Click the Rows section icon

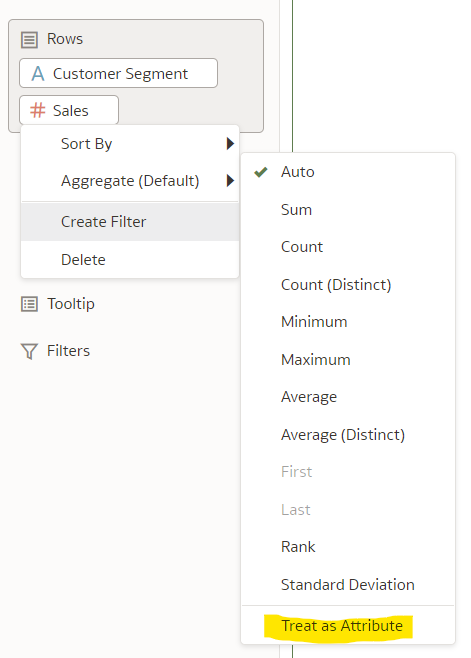(29, 39)
